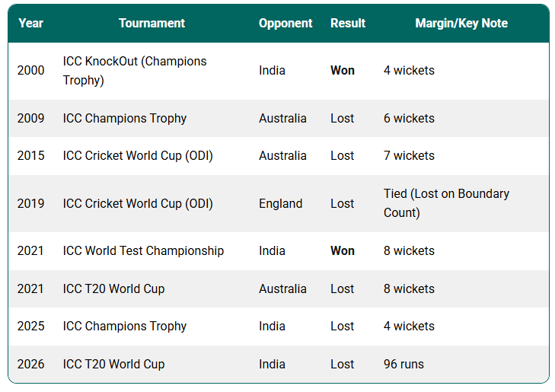Select the 6 wickets margin cell
The height and width of the screenshot is (392, 555).
(x=409, y=119)
